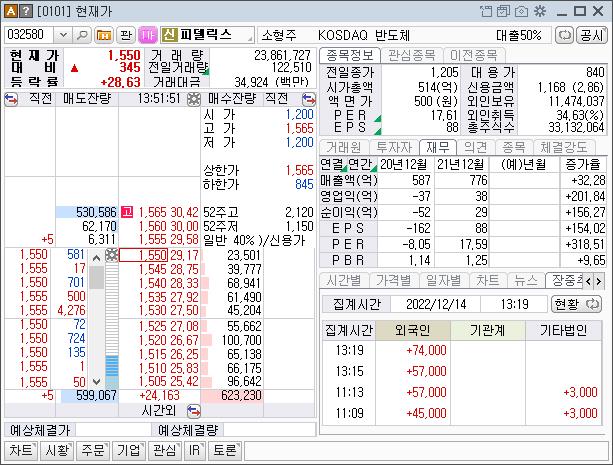613x465 pixels.
Task: Click the 현황 button
Action: pyautogui.click(x=576, y=304)
